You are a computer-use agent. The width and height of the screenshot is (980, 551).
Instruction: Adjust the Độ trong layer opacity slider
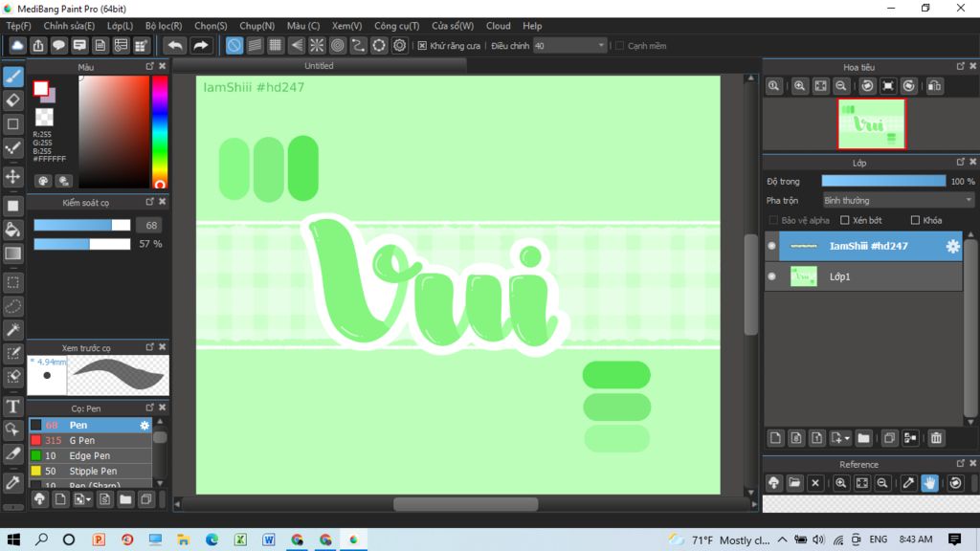tap(883, 181)
